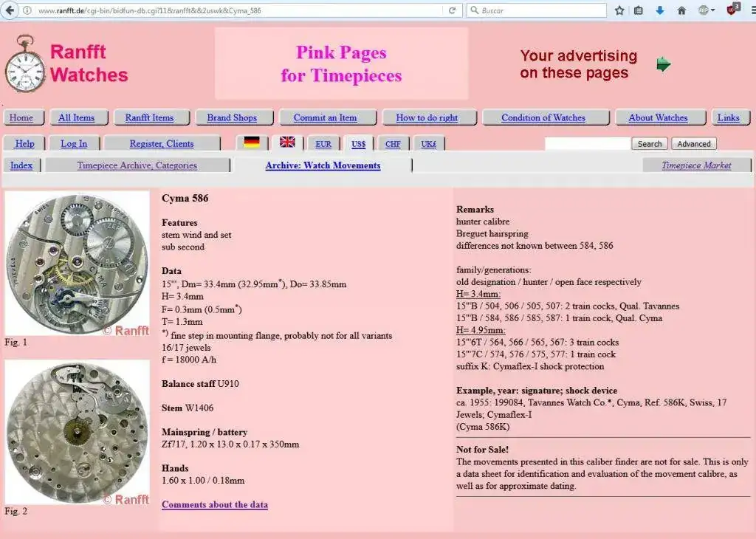
Task: Click Your advertising on these pages text
Action: click(x=579, y=64)
